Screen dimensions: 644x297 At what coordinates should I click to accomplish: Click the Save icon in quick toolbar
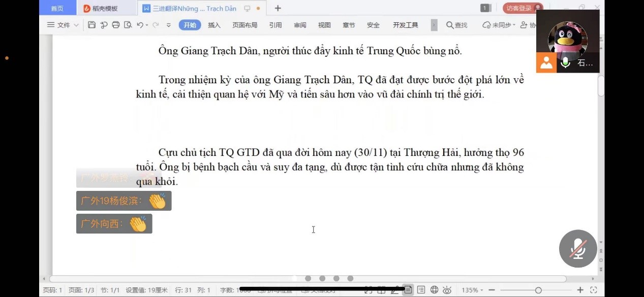coord(91,25)
